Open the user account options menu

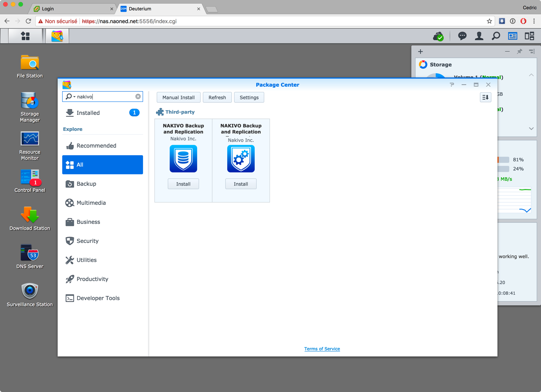coord(479,36)
